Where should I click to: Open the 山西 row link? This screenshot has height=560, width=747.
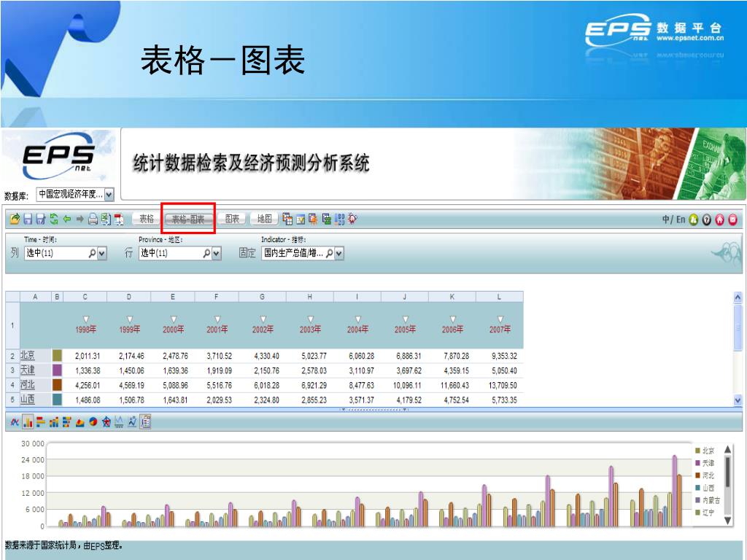[28, 400]
